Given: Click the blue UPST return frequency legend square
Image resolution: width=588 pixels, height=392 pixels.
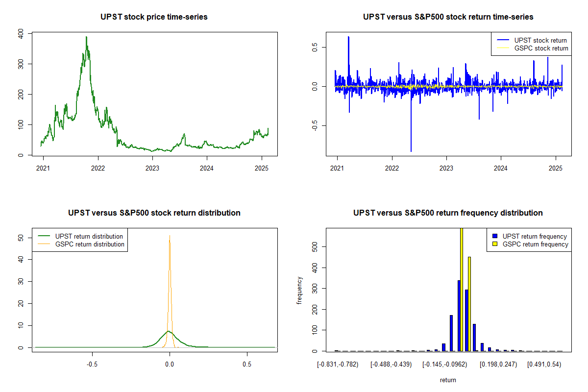Looking at the screenshot, I should click(495, 236).
